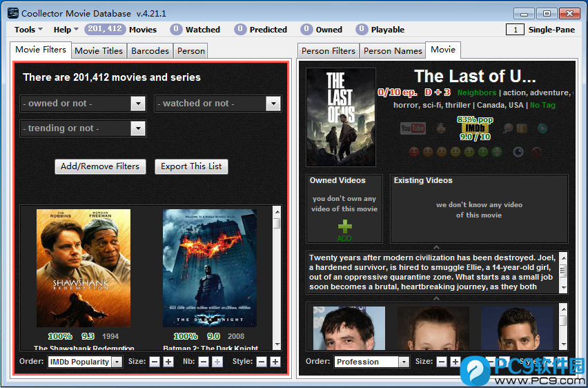588x388 pixels.
Task: Switch to the Person tab
Action: [191, 50]
